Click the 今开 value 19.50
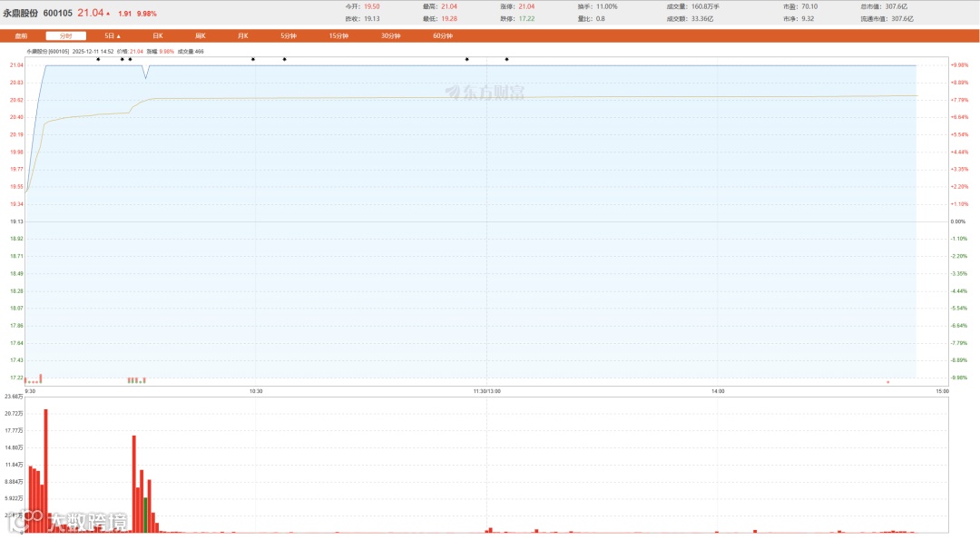Viewport: 980px width, 540px height. [x=372, y=6]
